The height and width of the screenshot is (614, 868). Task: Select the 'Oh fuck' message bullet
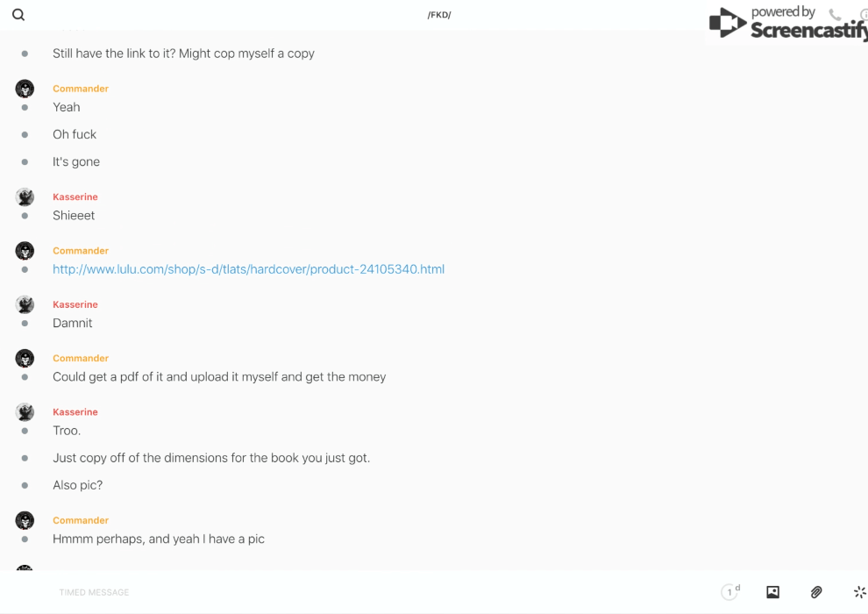point(25,134)
